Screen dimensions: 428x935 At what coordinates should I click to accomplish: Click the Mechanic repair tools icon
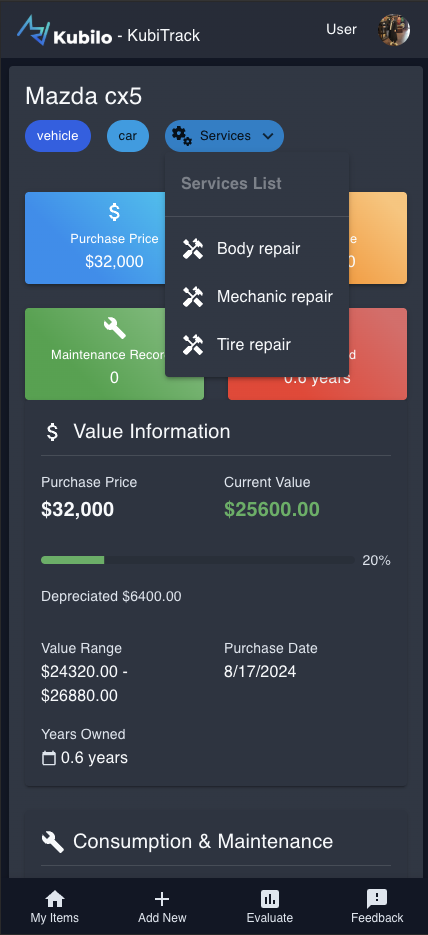193,296
